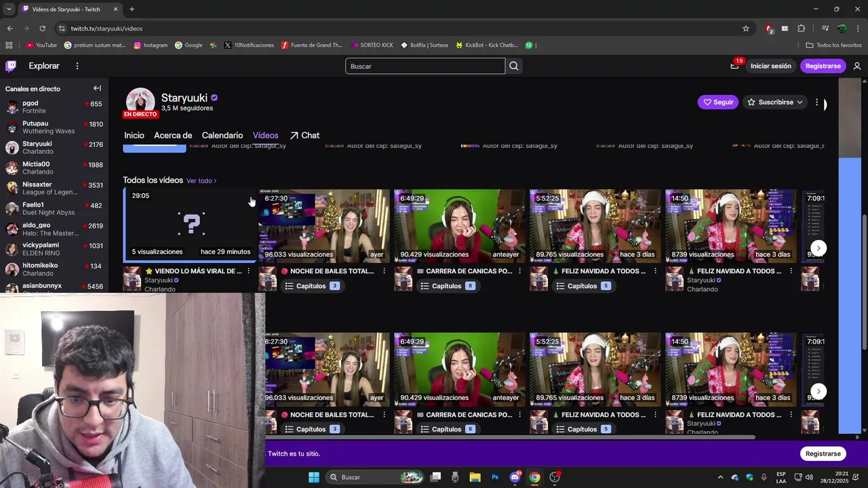The height and width of the screenshot is (488, 868).
Task: Open the 10Notificaciones X bookmark
Action: pyautogui.click(x=249, y=45)
